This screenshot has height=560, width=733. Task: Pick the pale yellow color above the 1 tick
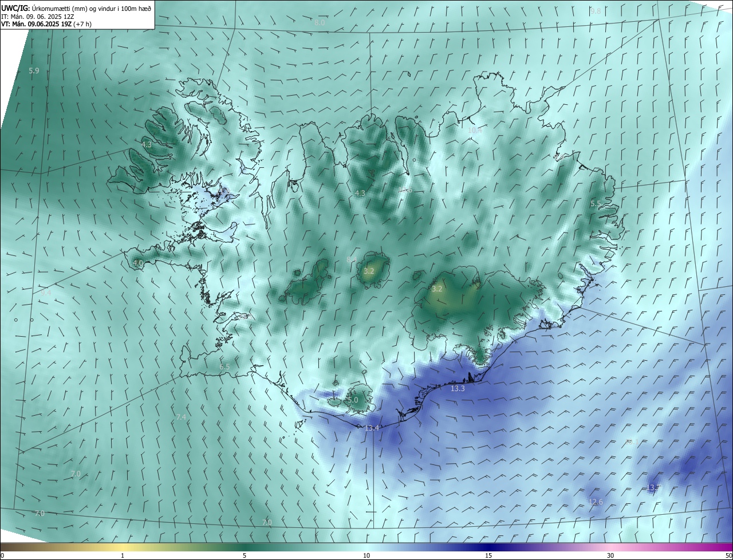123,547
